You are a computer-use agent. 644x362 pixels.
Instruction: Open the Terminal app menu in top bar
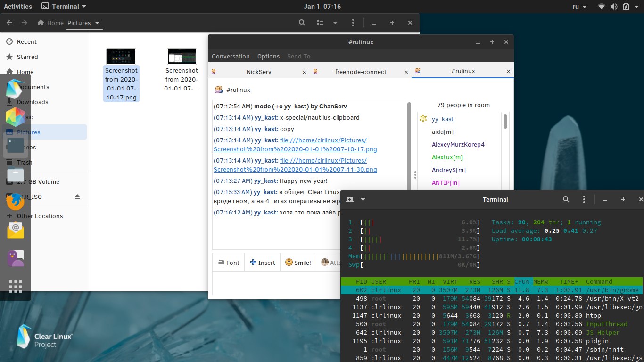64,7
